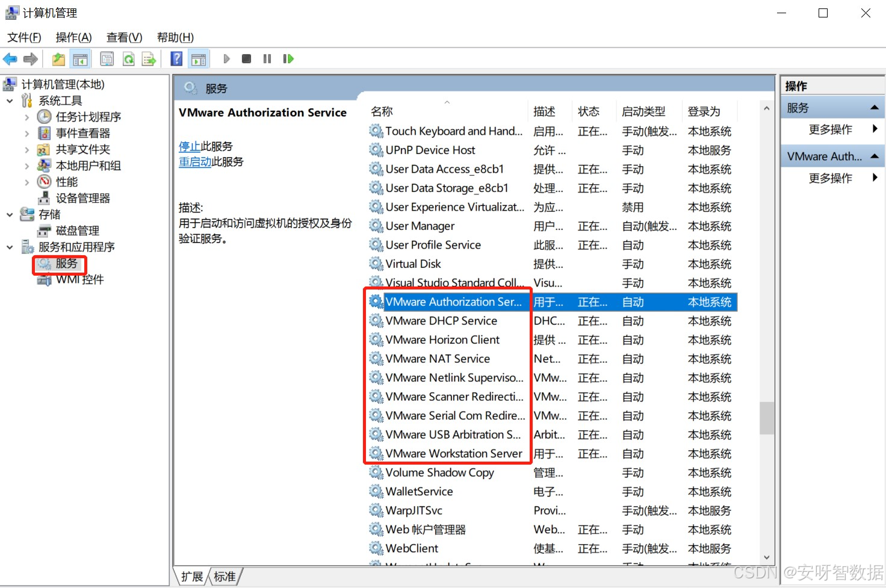Select Performance (性能) tree item
Viewport: 886px width, 588px height.
[x=67, y=182]
